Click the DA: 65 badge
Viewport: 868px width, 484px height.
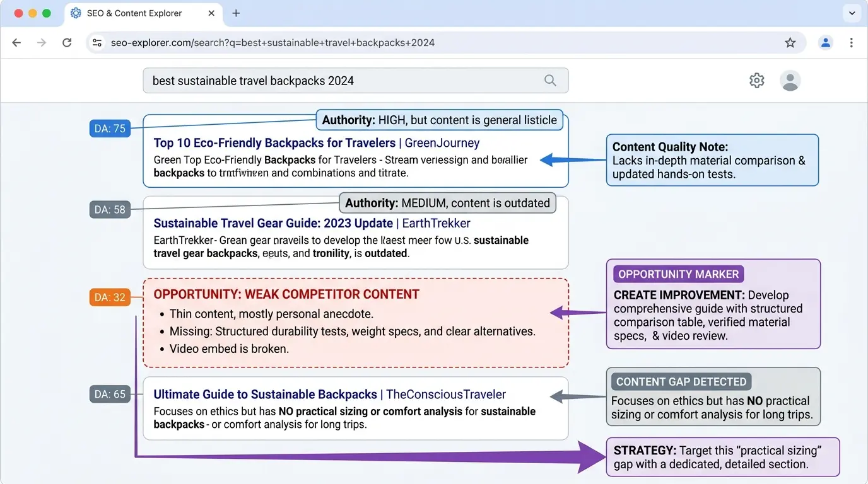[110, 395]
